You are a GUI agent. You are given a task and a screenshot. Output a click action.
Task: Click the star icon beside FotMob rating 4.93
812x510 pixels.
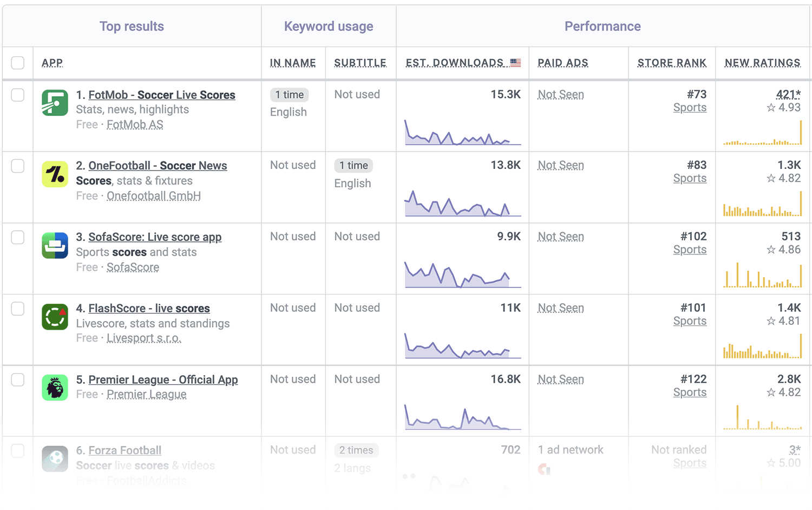tap(771, 107)
